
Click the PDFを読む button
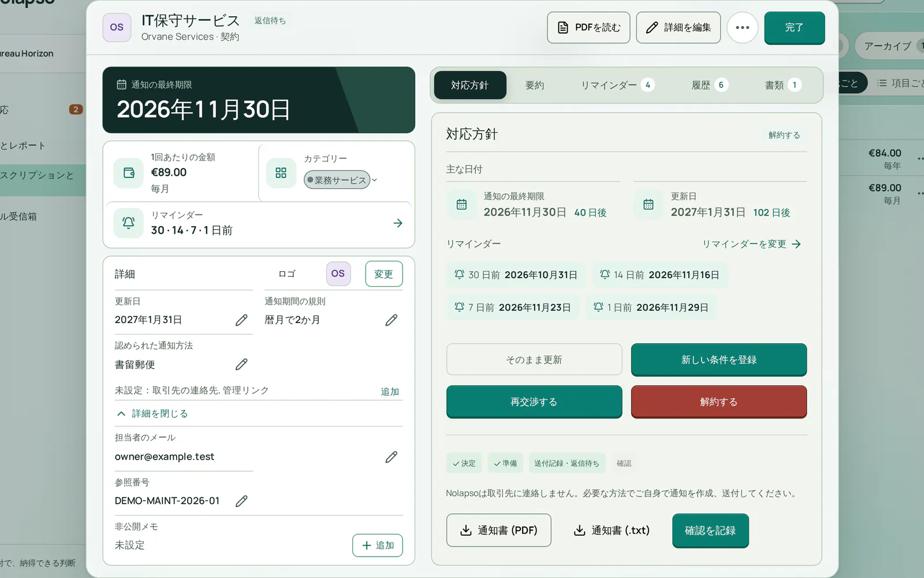(589, 28)
